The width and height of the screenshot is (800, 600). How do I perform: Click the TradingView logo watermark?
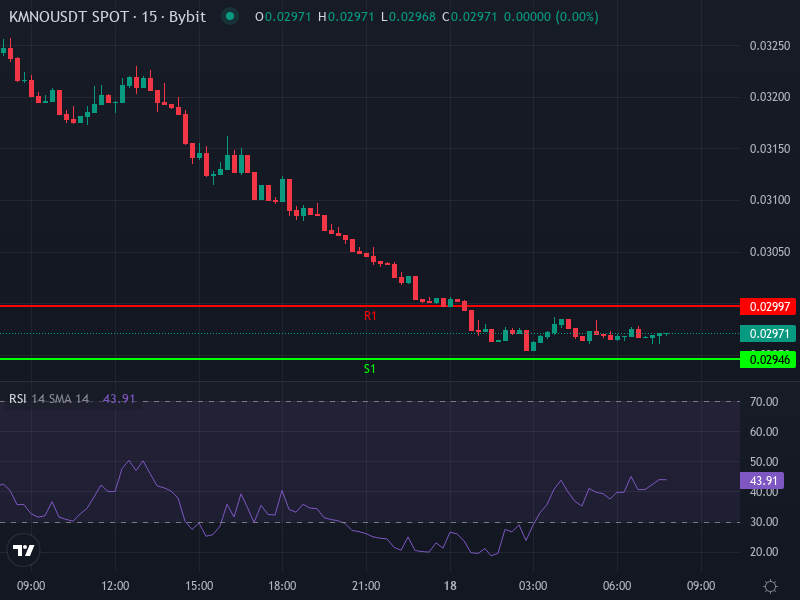point(22,551)
